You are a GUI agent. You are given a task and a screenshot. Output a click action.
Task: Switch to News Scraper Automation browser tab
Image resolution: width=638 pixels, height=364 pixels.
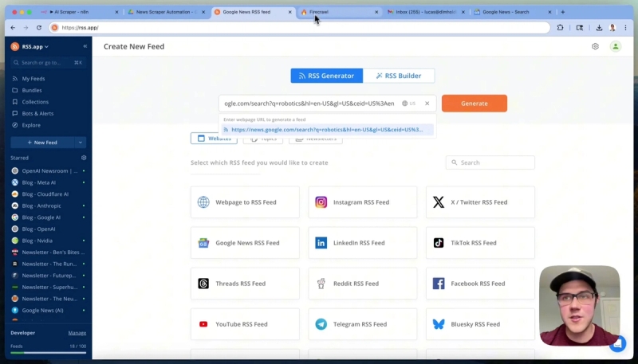click(x=166, y=12)
